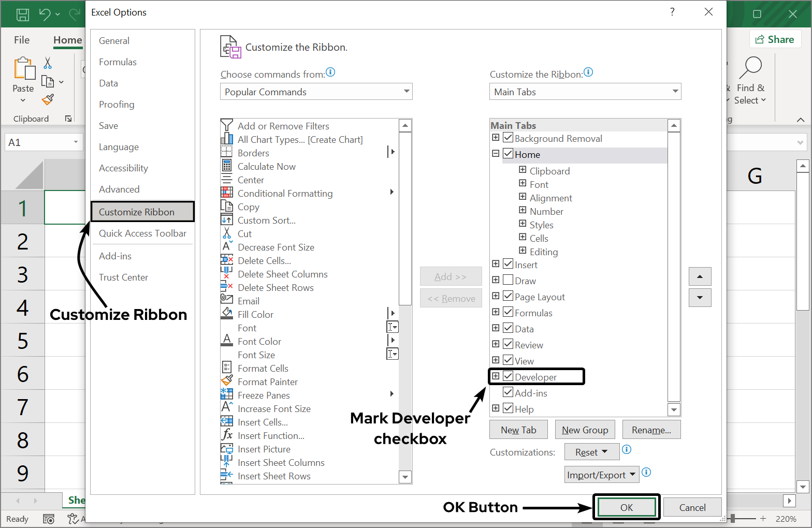Viewport: 812px width, 528px height.
Task: Click the Name Box showing A1
Action: 44,142
